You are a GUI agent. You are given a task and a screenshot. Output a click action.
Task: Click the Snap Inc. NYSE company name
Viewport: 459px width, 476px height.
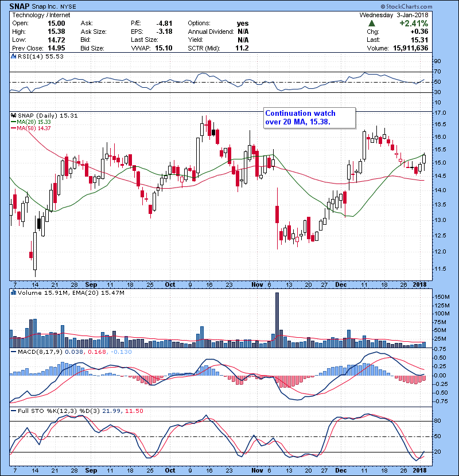click(54, 6)
